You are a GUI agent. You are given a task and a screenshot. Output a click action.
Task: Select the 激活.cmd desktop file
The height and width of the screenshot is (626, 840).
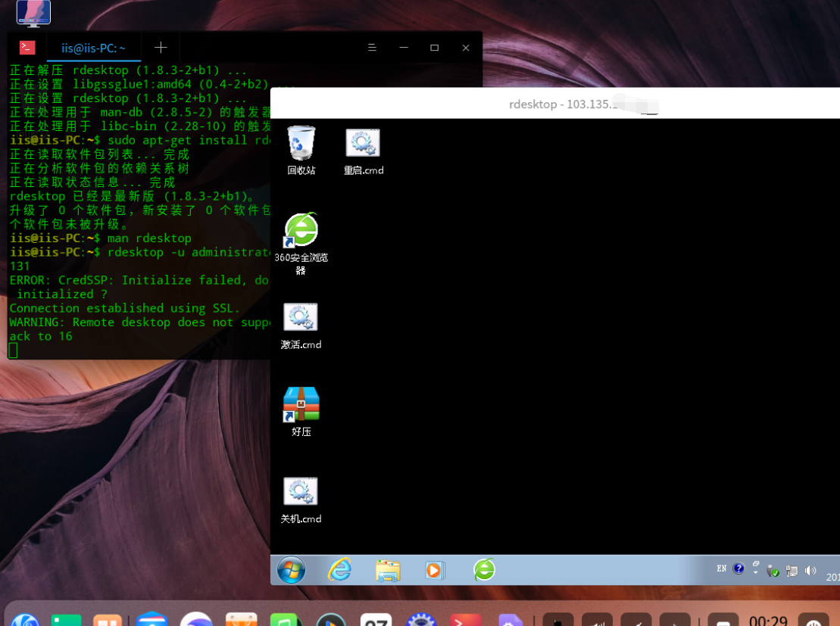coord(301,318)
